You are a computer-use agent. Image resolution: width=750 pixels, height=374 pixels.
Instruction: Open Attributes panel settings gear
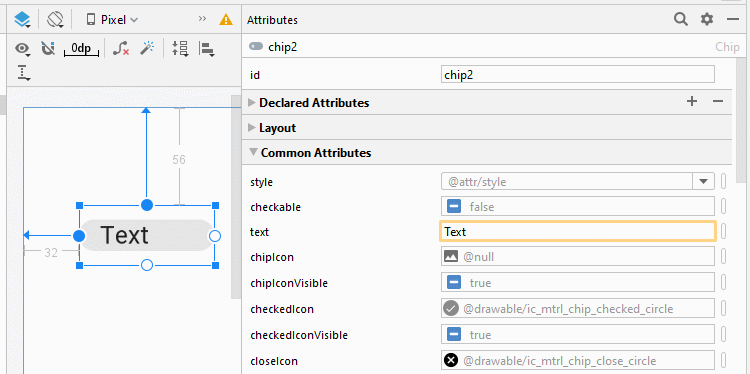click(706, 19)
